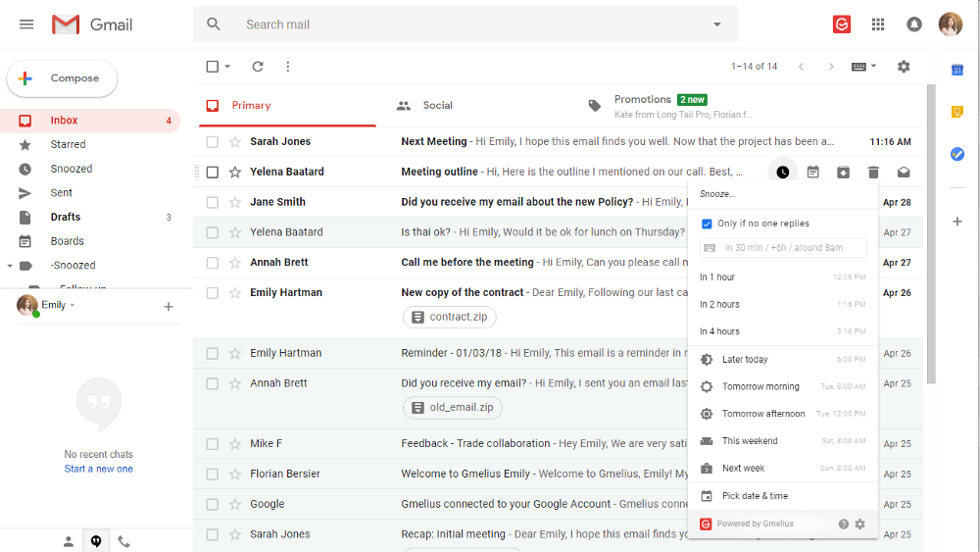Expand the select-all checkbox dropdown arrow
The width and height of the screenshot is (980, 552).
[x=228, y=67]
